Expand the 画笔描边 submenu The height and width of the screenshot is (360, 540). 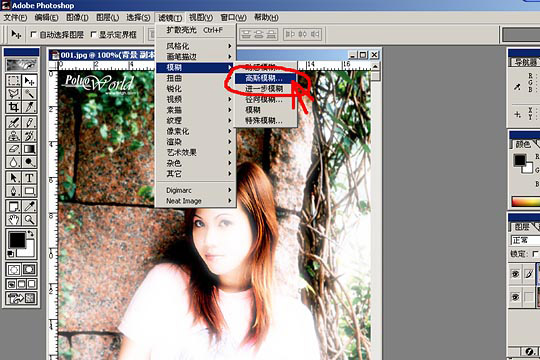pyautogui.click(x=196, y=56)
